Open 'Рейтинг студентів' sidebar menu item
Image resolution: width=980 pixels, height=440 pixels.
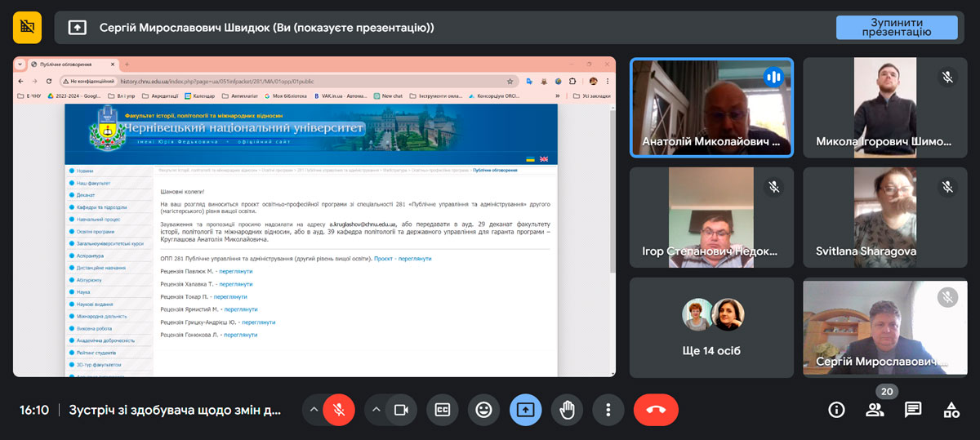(x=96, y=353)
